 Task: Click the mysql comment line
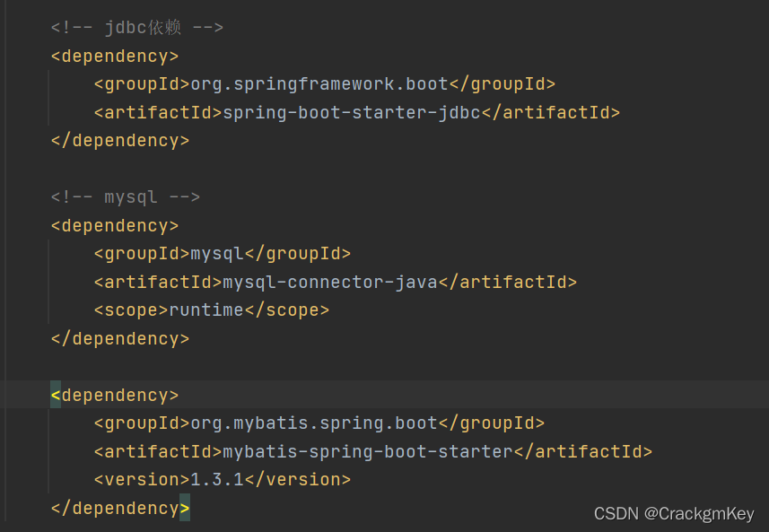pos(126,197)
